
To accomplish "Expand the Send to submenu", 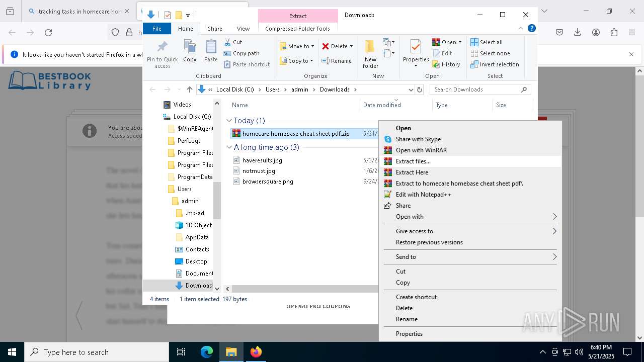I will [470, 257].
